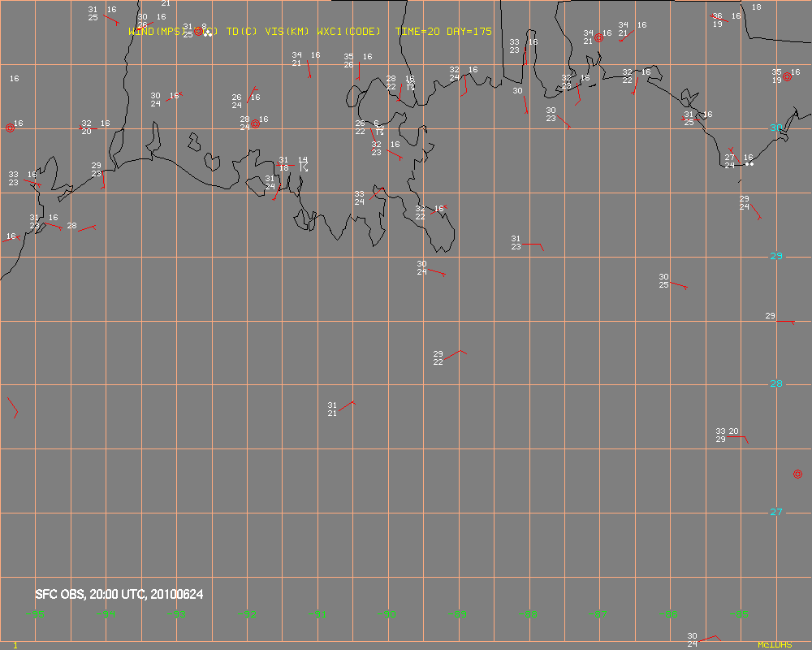Click the cyan 30 latitude label
This screenshot has width=812, height=650.
[776, 128]
